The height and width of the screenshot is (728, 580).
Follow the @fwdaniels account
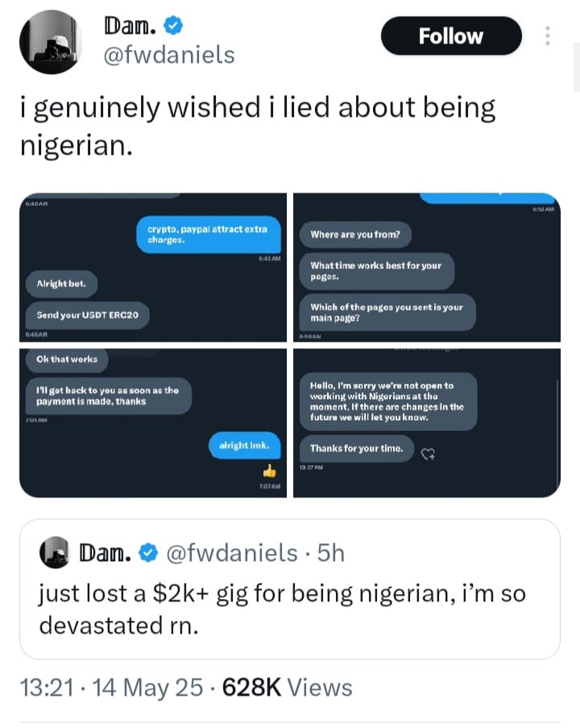[x=451, y=36]
